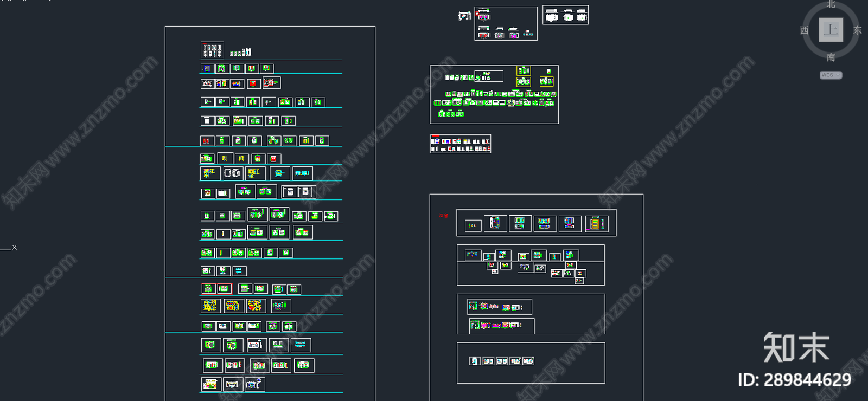Rotate view to north via 北 compass label

coord(831,4)
